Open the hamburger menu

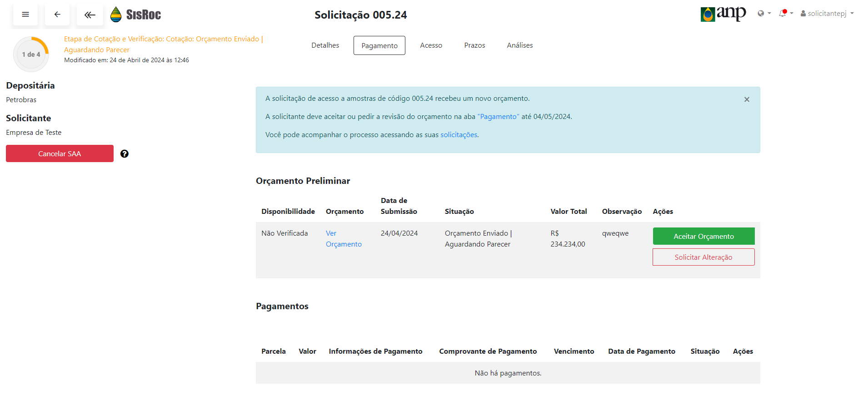pyautogui.click(x=25, y=15)
